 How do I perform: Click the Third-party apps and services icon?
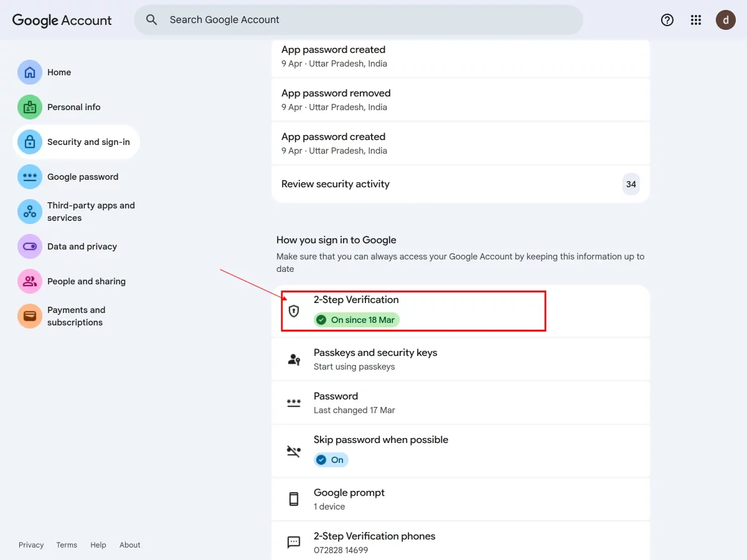[x=30, y=212]
